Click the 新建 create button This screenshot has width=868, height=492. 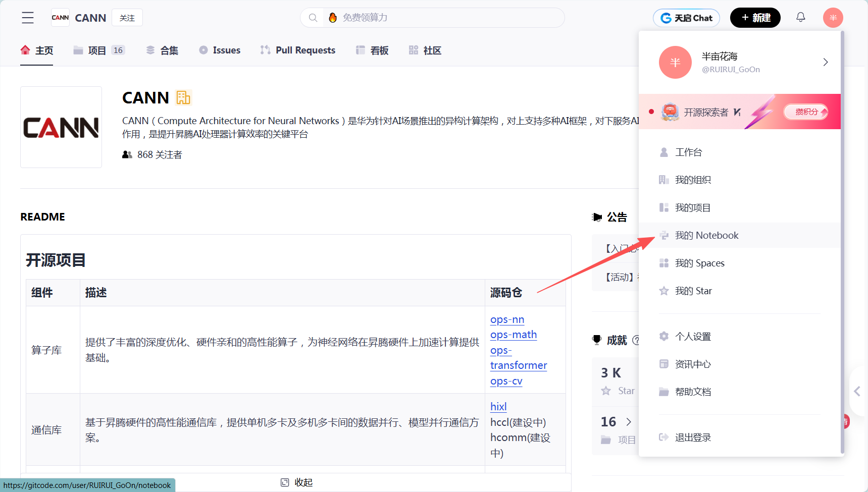click(x=755, y=18)
